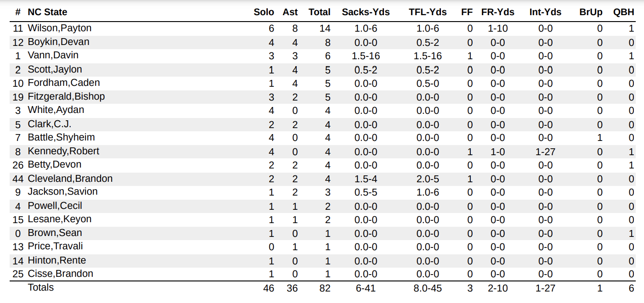Click the Totals row label

(41, 287)
